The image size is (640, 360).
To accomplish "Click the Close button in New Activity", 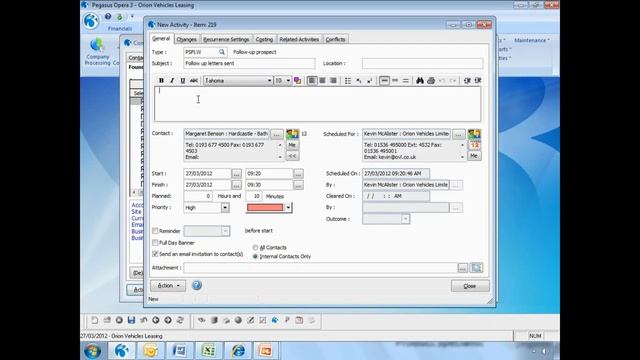I will tap(470, 286).
